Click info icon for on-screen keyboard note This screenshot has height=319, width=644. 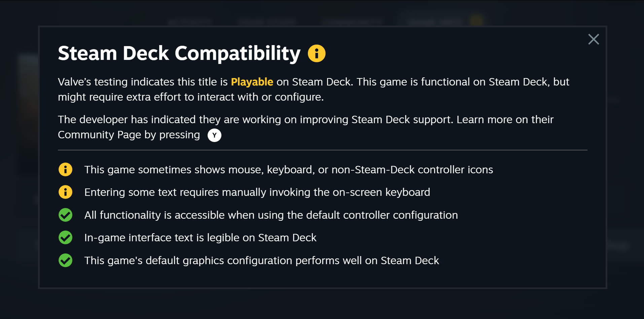(x=66, y=192)
